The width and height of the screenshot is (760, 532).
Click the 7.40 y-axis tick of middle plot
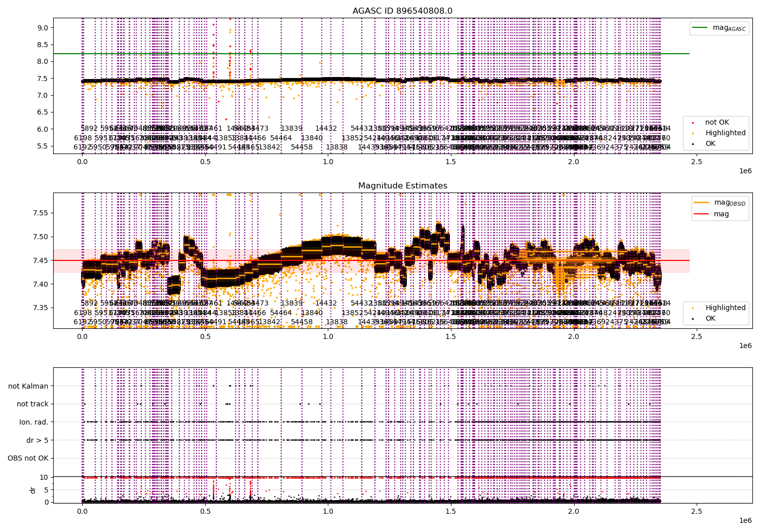41,284
